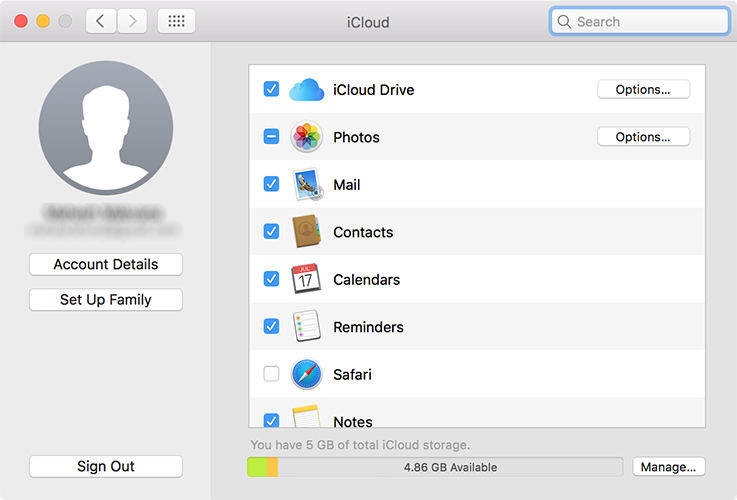
Task: Uncheck the iCloud Drive checkbox
Action: tap(271, 89)
